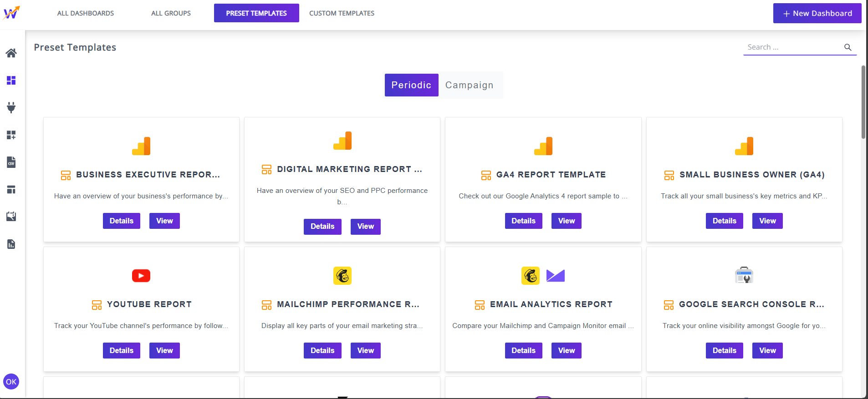
Task: Click into the Search templates field
Action: click(x=792, y=47)
